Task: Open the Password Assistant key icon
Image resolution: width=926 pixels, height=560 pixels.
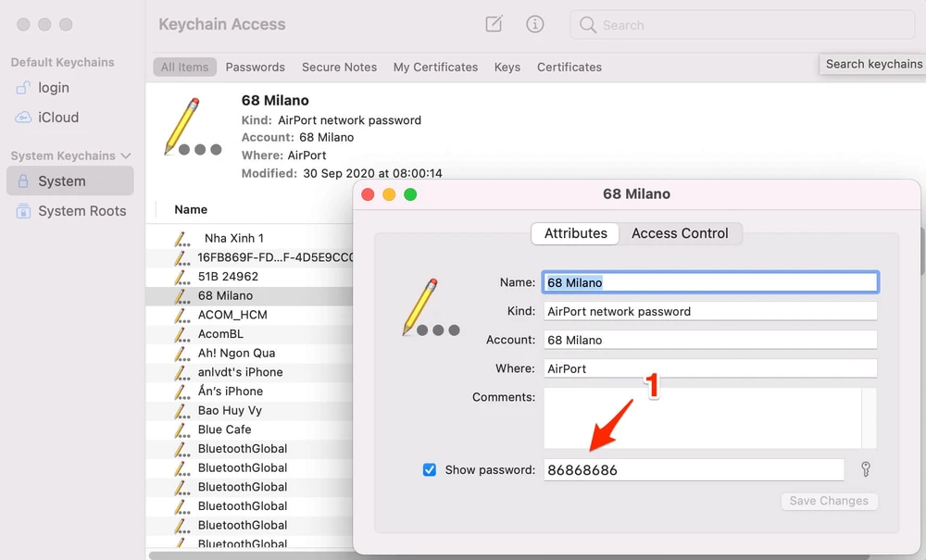Action: click(866, 469)
